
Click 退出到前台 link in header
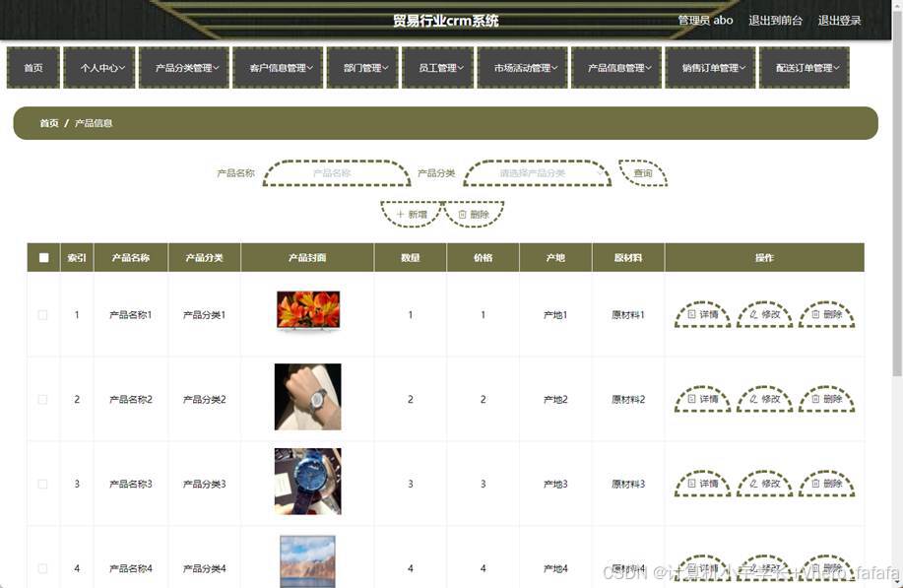(x=775, y=21)
